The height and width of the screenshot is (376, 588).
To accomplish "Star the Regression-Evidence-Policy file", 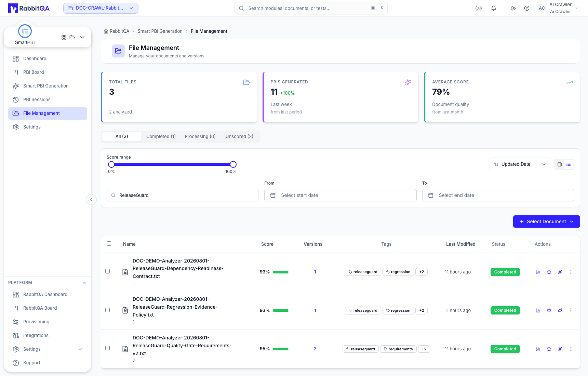I will [x=549, y=310].
